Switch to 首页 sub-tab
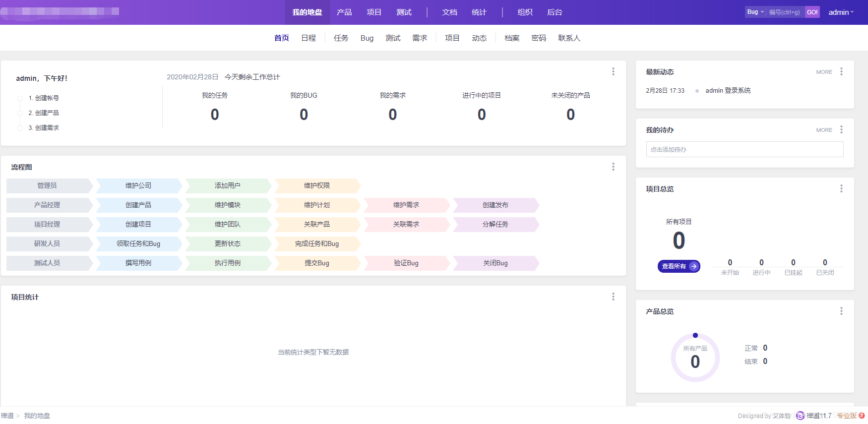 (x=281, y=38)
